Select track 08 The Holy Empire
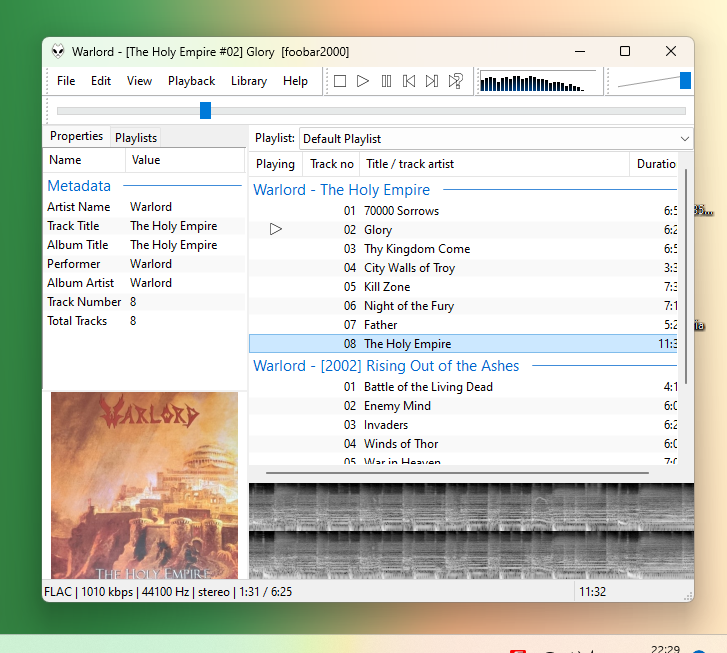This screenshot has height=653, width=727. pos(463,344)
